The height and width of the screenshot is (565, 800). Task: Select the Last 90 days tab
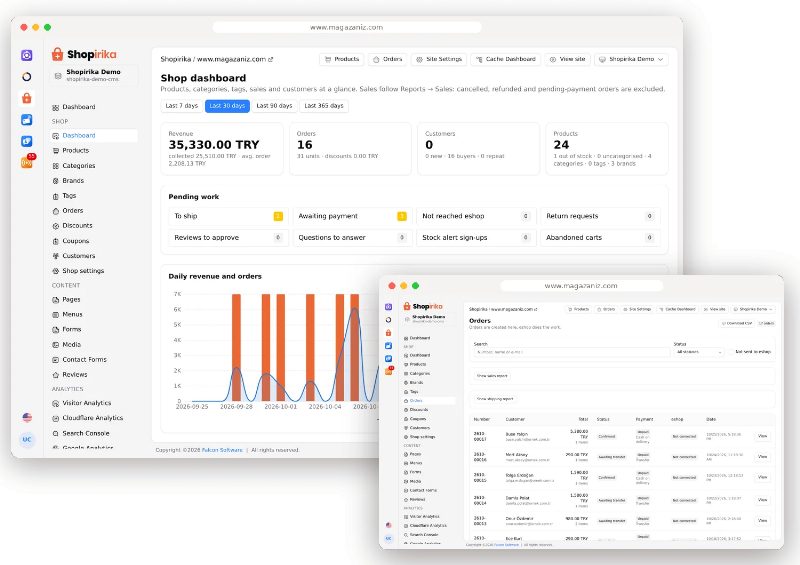(274, 106)
